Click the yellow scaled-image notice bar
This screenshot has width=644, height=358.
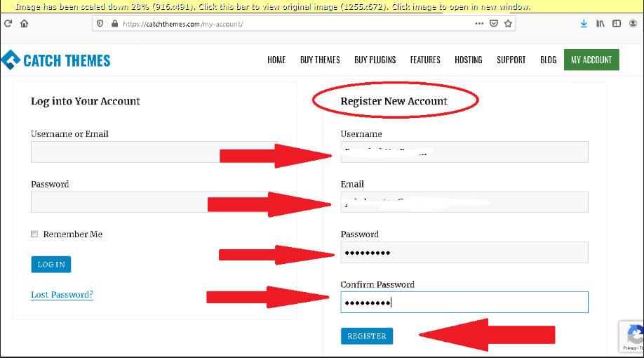click(x=322, y=6)
